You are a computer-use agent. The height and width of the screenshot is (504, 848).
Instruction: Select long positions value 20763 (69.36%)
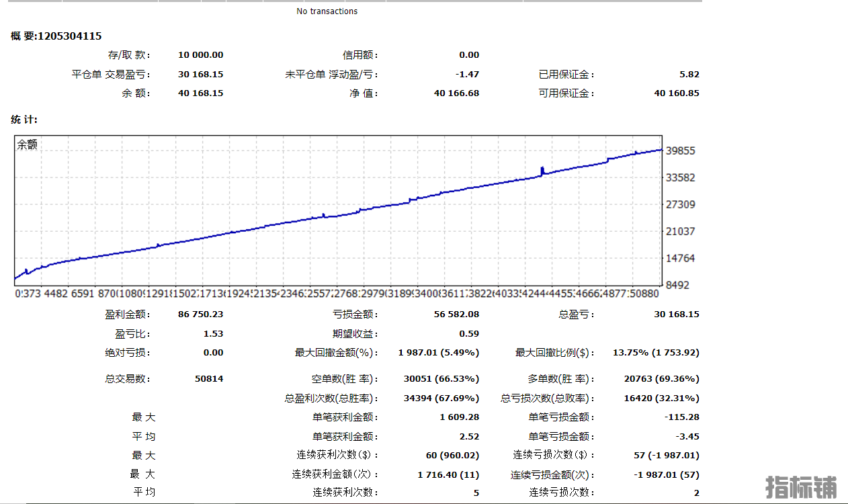[661, 378]
